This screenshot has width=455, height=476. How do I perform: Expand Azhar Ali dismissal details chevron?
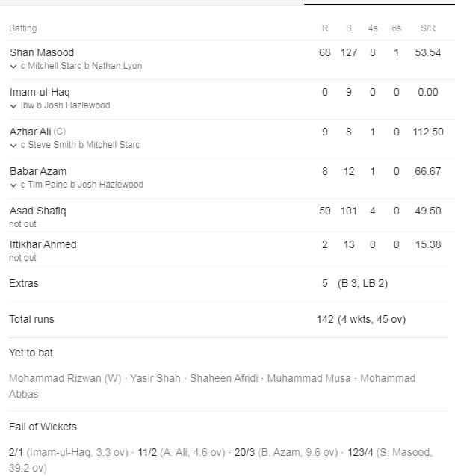(13, 146)
